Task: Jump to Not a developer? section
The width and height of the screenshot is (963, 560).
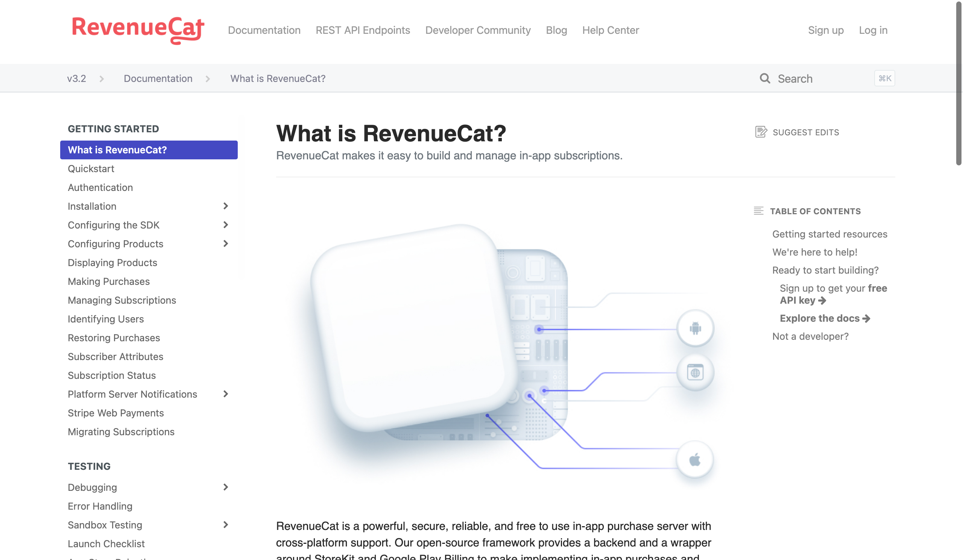Action: (810, 336)
